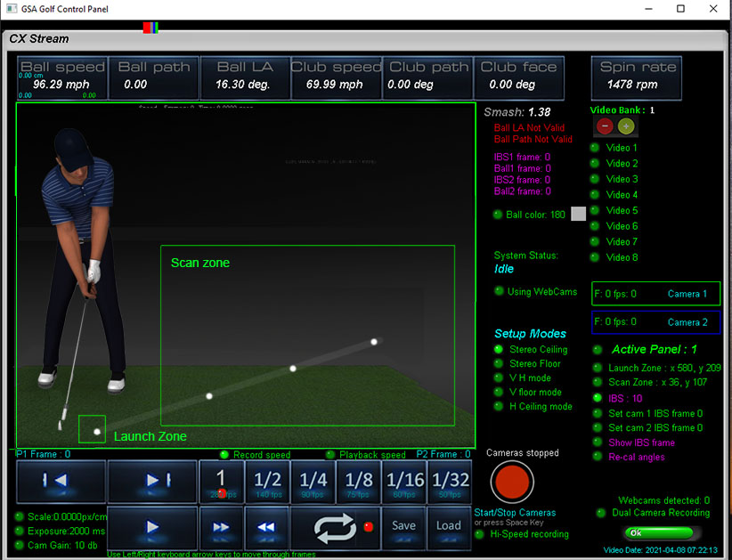Choose V floor mode setup
Image resolution: width=732 pixels, height=560 pixels.
coord(528,392)
